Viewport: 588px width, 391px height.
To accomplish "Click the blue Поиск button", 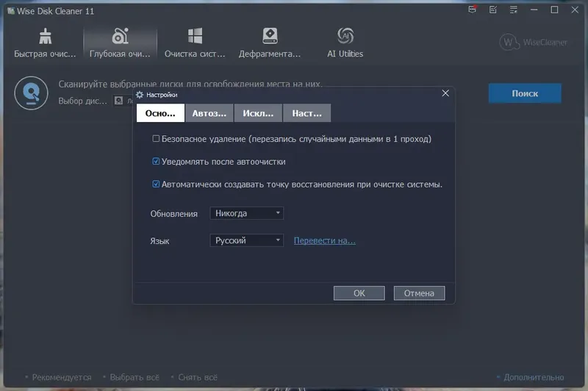I will click(x=525, y=93).
